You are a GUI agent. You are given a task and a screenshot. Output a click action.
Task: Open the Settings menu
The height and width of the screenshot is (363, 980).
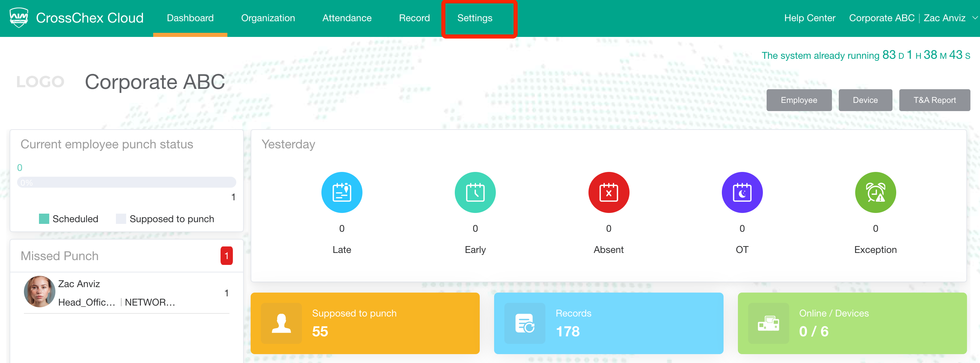(474, 18)
